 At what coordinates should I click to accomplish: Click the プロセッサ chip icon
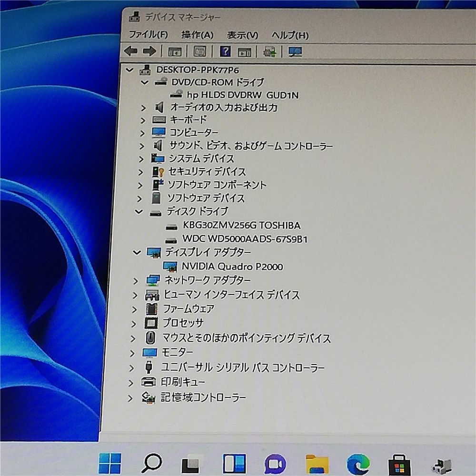(x=151, y=323)
